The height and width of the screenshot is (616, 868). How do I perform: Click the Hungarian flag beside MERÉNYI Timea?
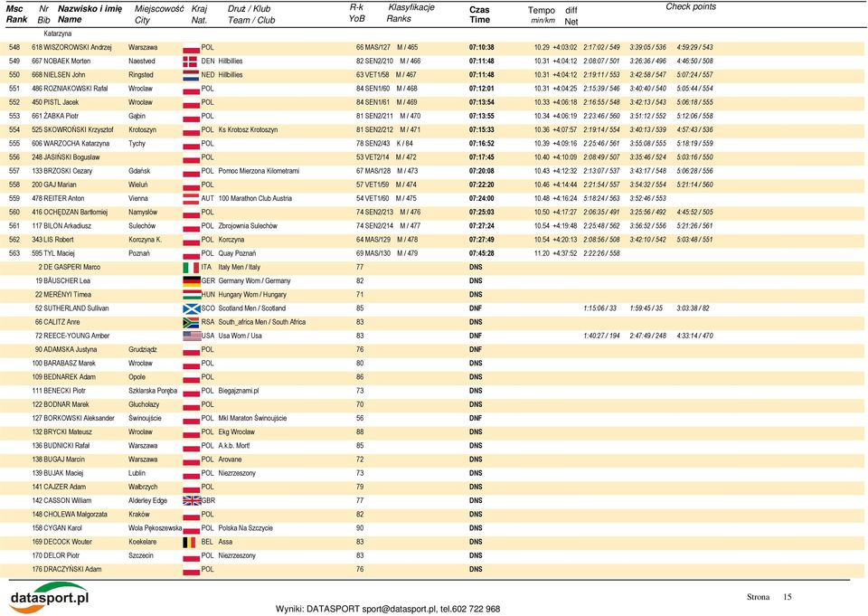pos(192,295)
